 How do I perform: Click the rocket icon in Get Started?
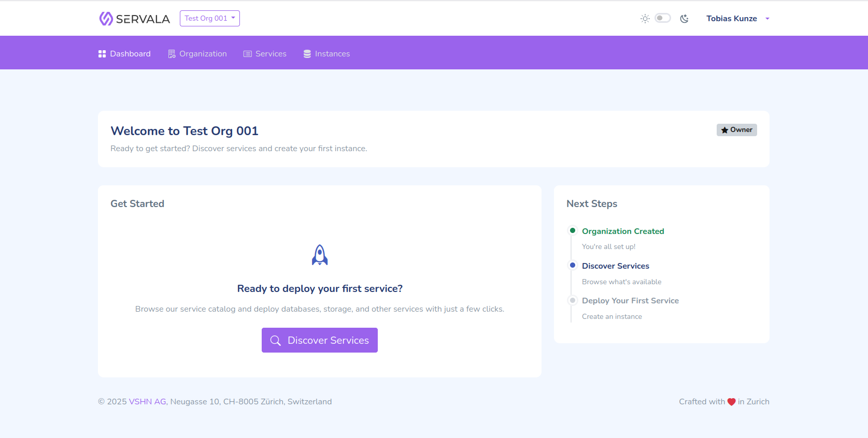point(320,255)
